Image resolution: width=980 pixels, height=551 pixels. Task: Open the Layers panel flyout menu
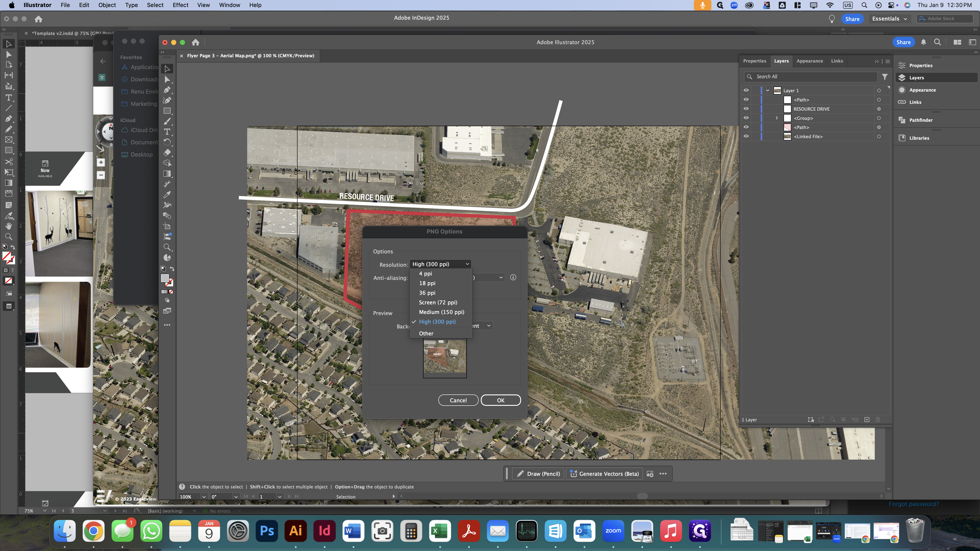pos(887,61)
